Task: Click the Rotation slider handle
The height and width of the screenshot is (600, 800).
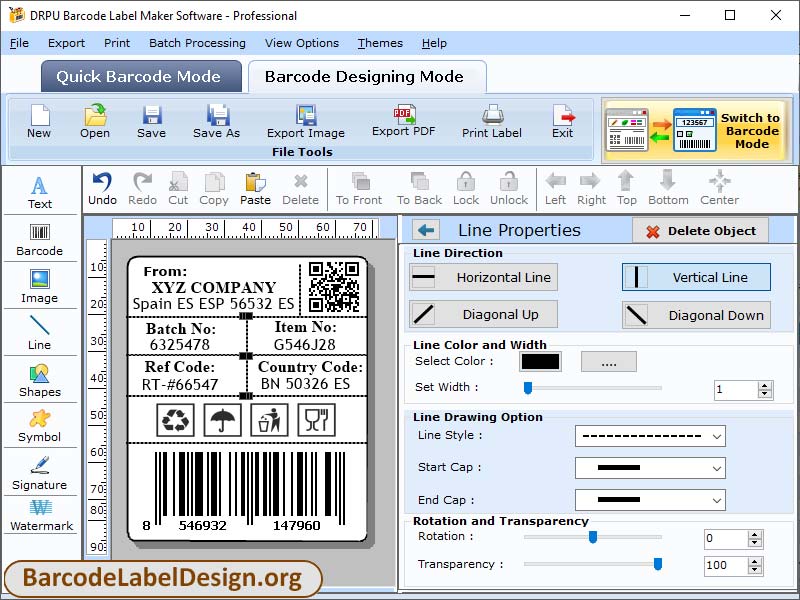Action: point(593,537)
